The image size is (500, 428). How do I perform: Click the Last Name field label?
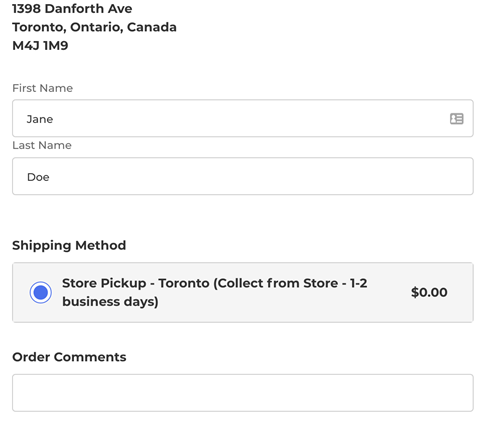click(42, 145)
